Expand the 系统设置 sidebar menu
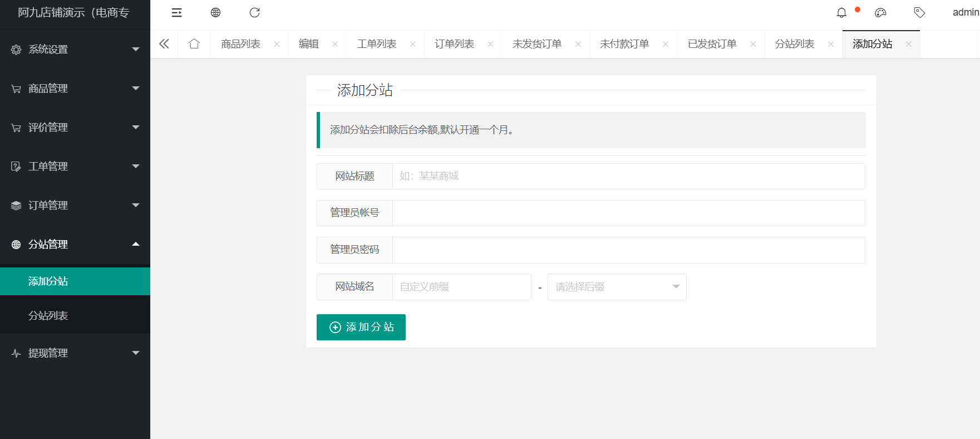Image resolution: width=980 pixels, height=439 pixels. pos(75,50)
